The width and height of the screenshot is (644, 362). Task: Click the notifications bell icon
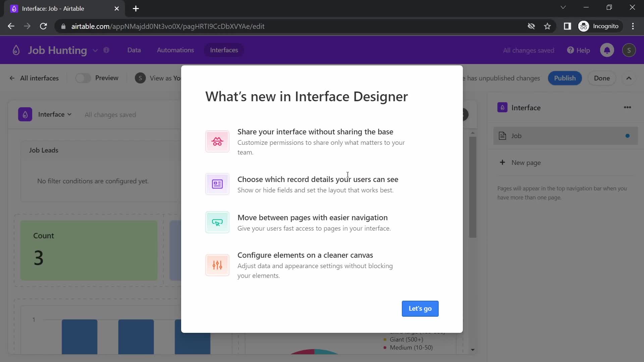click(607, 50)
